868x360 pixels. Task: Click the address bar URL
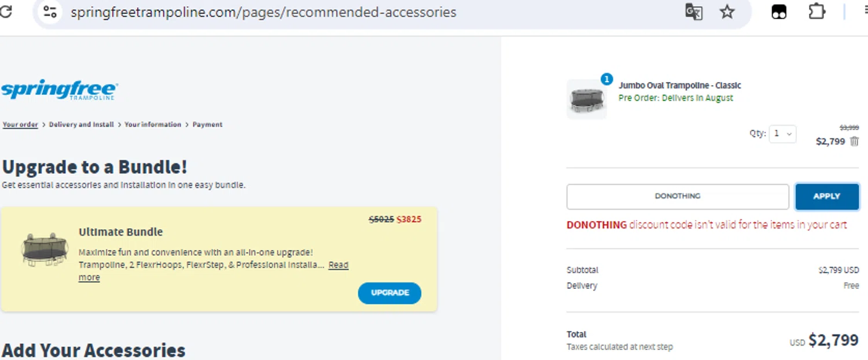[x=264, y=12]
